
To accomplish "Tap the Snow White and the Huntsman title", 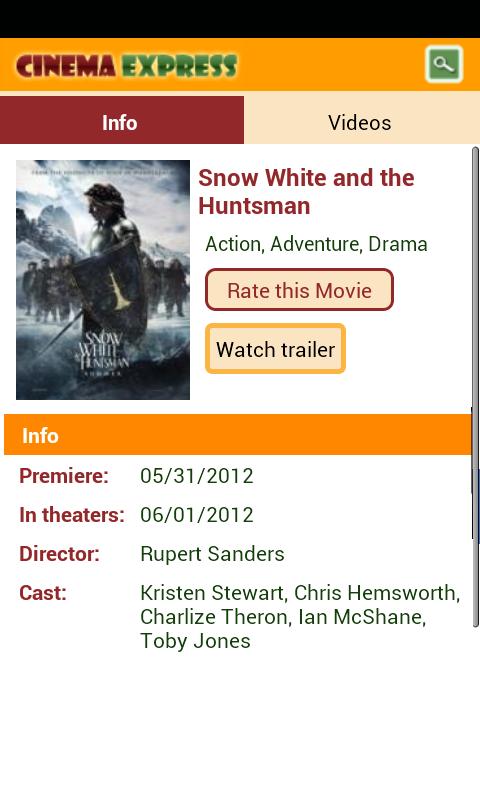I will tap(306, 192).
